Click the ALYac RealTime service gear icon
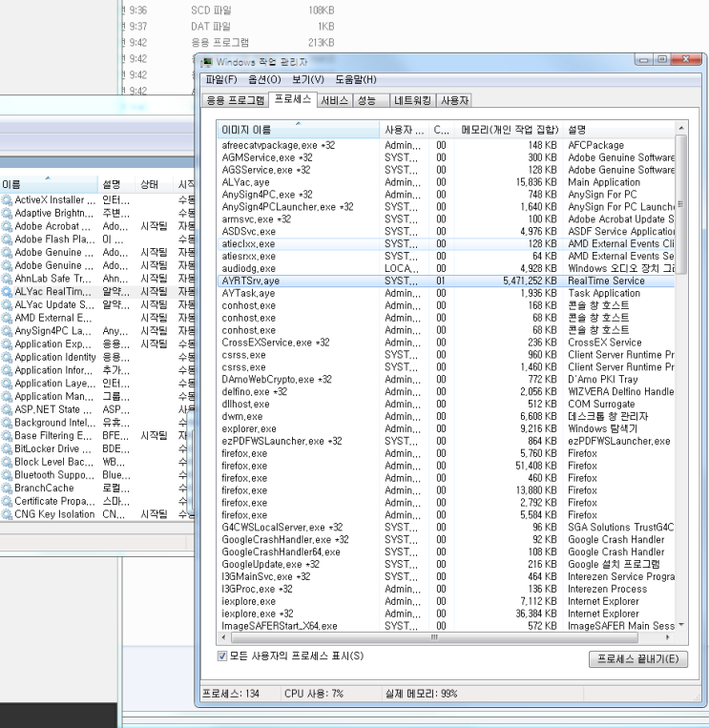709x728 pixels. [7, 292]
